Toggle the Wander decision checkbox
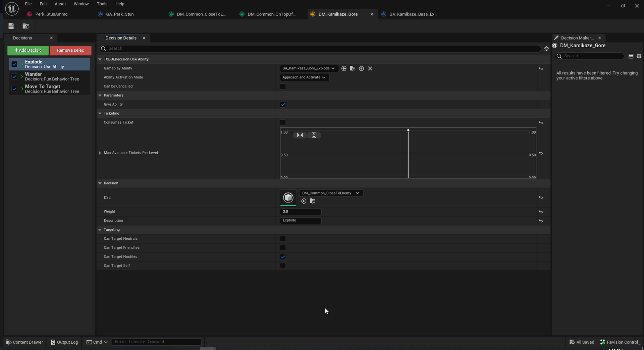This screenshot has width=644, height=350. [14, 76]
